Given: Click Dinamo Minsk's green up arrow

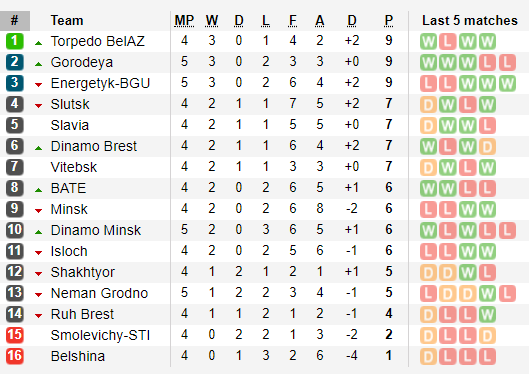Looking at the screenshot, I should 38,232.
